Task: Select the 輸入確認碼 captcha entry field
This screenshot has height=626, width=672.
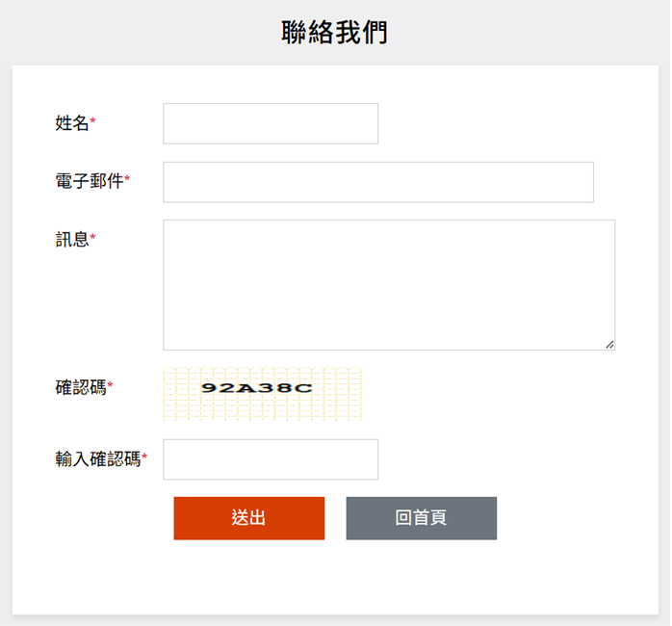Action: (271, 459)
